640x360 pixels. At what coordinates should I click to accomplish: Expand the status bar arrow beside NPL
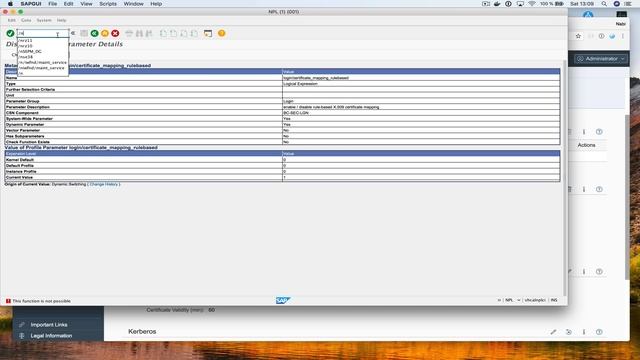tap(499, 300)
